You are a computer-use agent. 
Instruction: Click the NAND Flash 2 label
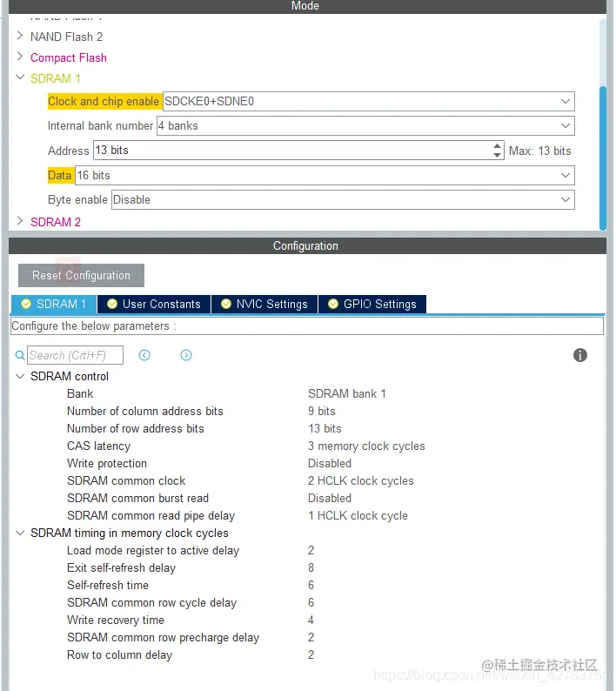[66, 37]
